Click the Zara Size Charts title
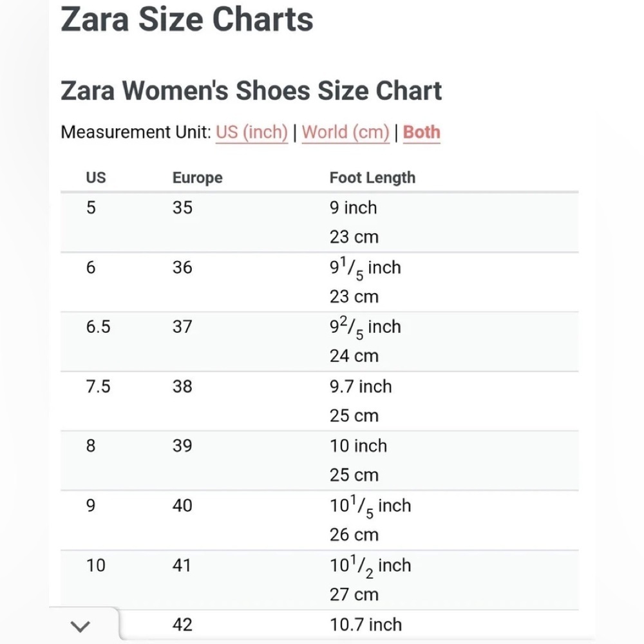 click(x=187, y=19)
